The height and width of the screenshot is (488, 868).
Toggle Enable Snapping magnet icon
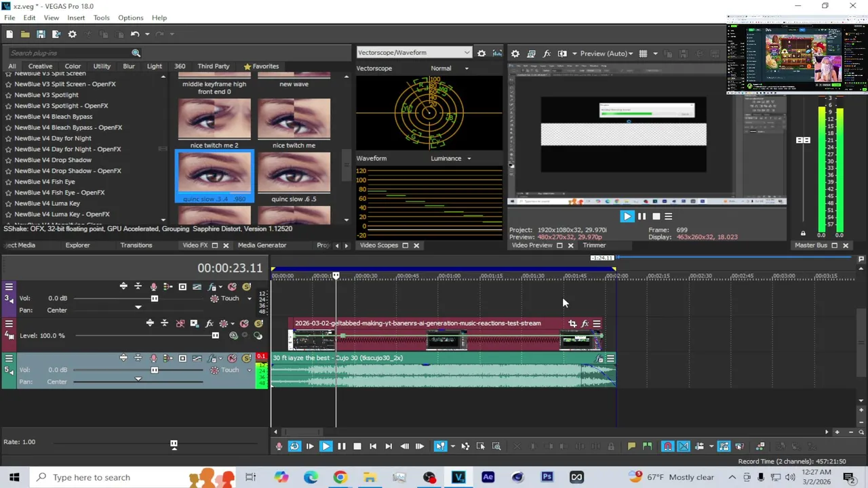click(x=669, y=446)
